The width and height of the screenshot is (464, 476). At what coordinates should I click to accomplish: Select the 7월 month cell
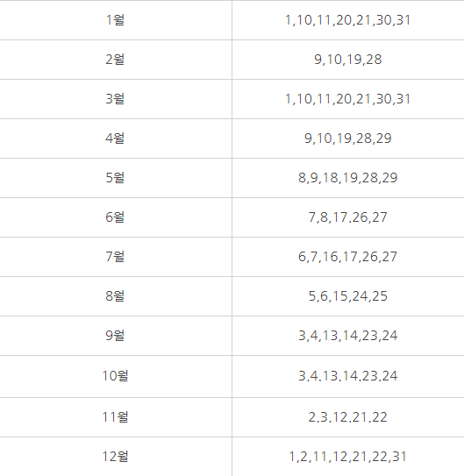click(115, 257)
